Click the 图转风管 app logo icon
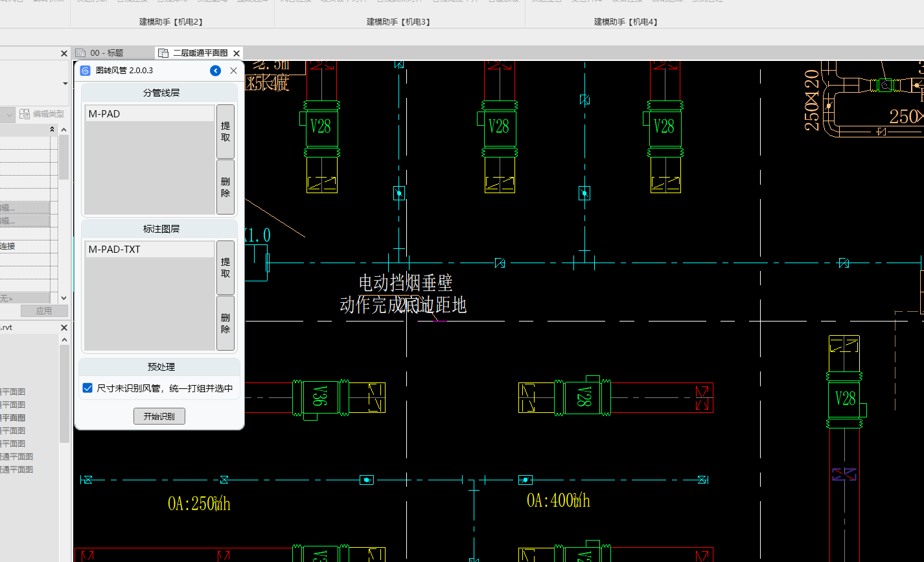The width and height of the screenshot is (924, 562). point(86,71)
